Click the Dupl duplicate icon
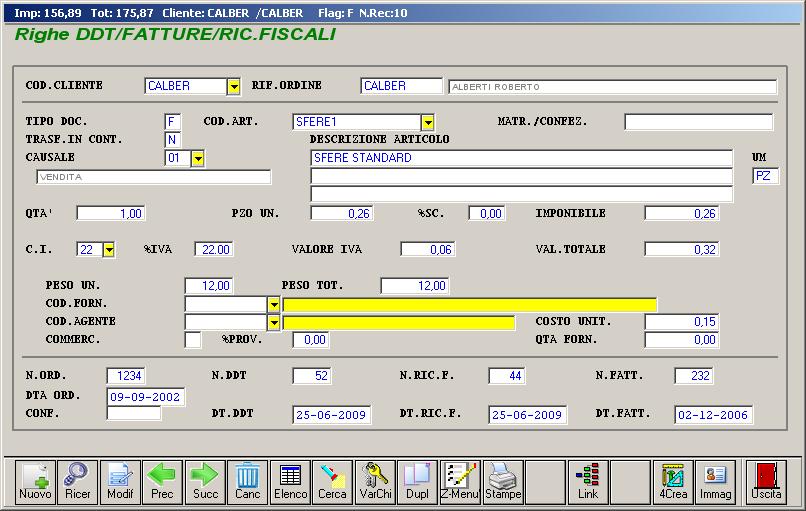 [417, 481]
